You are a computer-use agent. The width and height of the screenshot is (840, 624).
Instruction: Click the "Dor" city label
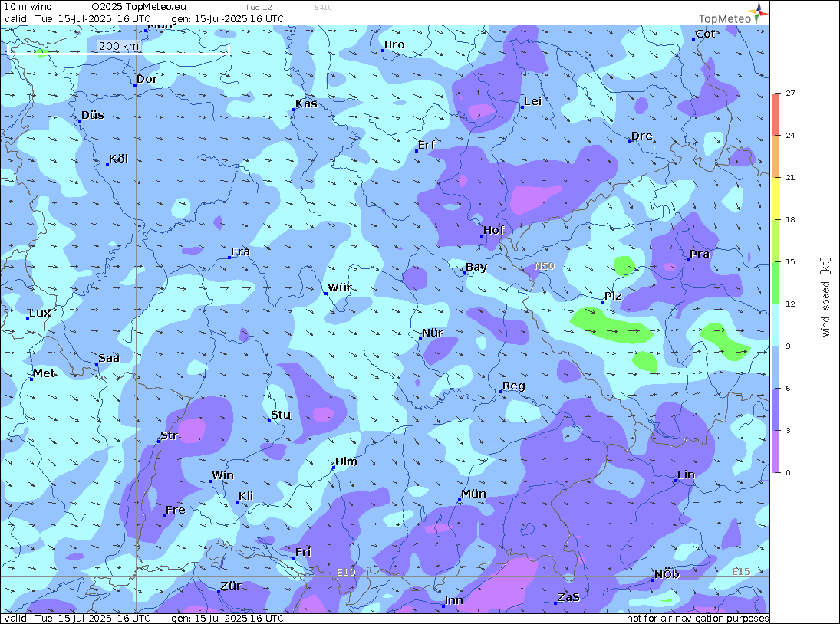[147, 79]
